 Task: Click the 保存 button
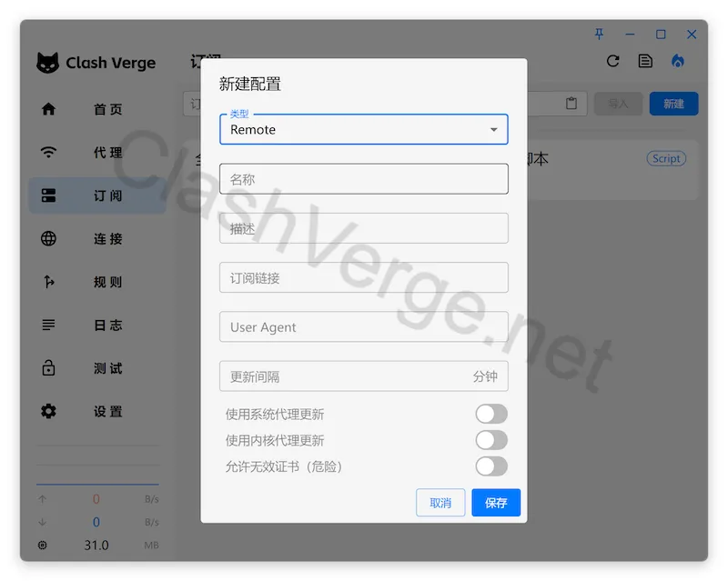pos(496,503)
